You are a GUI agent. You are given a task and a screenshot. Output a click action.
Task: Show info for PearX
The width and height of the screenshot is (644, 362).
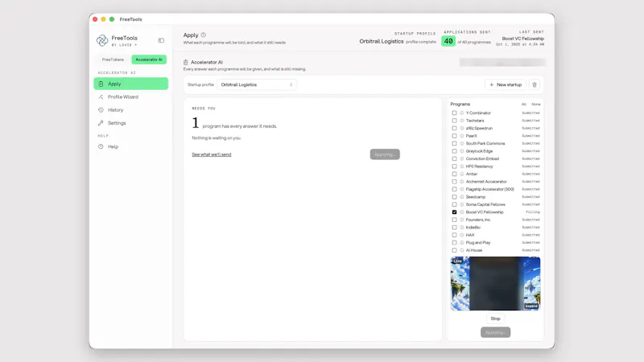click(x=461, y=136)
